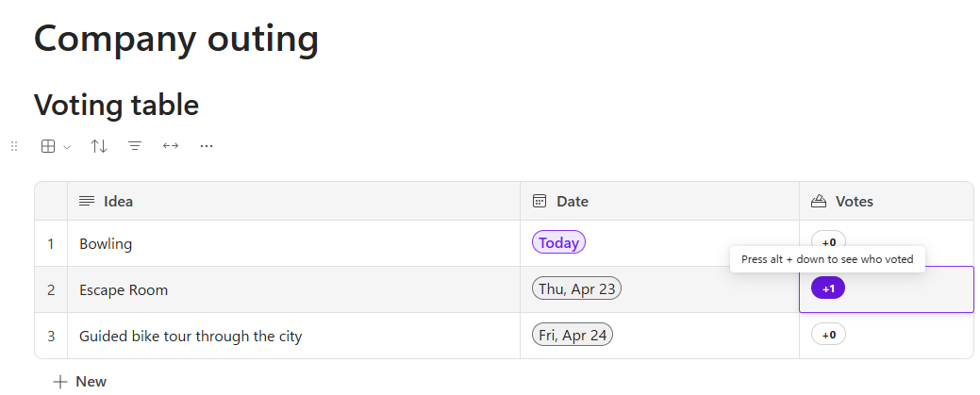The width and height of the screenshot is (980, 395).
Task: Click the fit column width icon
Action: [171, 146]
